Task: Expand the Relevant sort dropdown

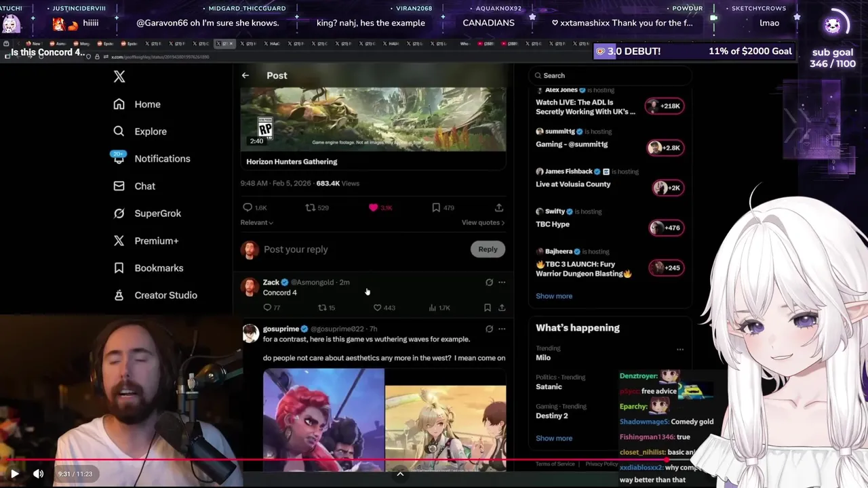Action: pyautogui.click(x=257, y=222)
